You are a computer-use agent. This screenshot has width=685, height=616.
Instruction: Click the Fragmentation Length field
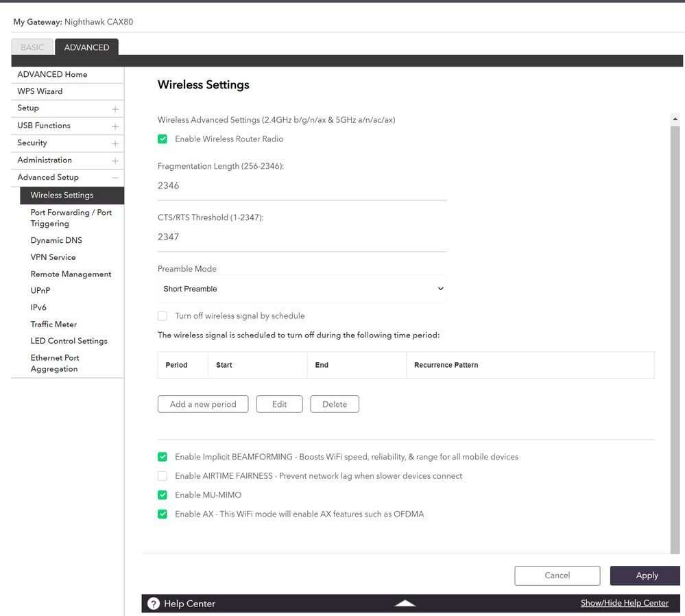click(x=302, y=186)
